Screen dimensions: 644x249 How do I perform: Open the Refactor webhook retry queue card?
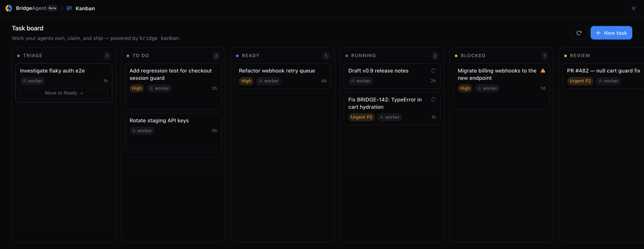[282, 76]
